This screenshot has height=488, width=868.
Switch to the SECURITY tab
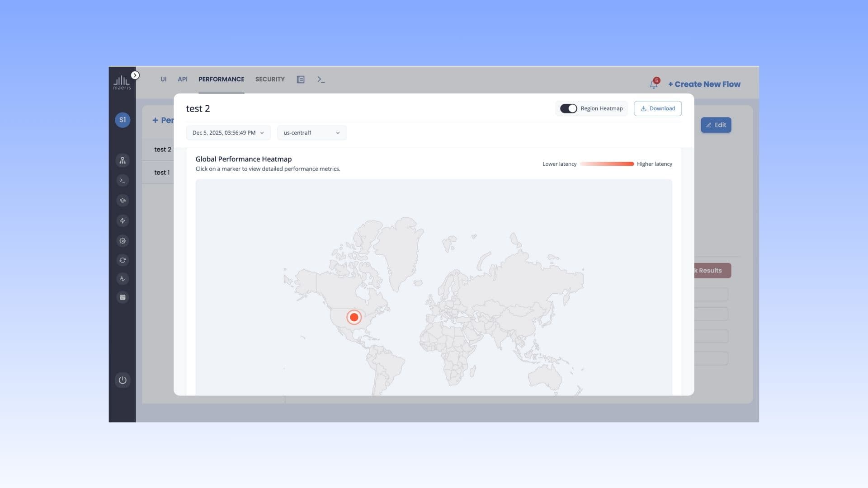[x=270, y=79]
